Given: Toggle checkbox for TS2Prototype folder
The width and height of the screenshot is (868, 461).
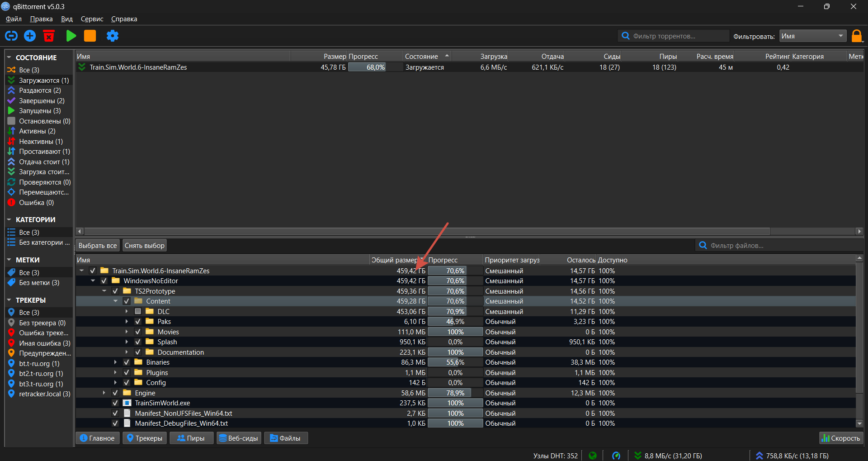Looking at the screenshot, I should coord(115,291).
